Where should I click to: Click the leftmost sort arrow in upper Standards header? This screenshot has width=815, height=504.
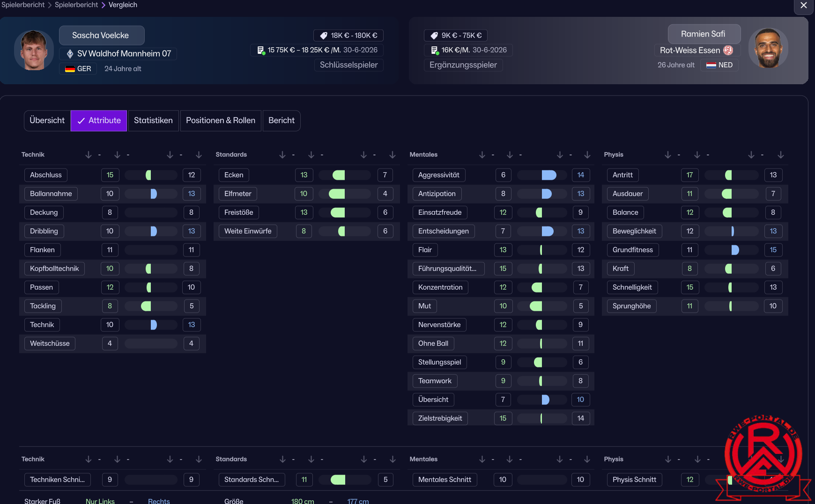(282, 155)
